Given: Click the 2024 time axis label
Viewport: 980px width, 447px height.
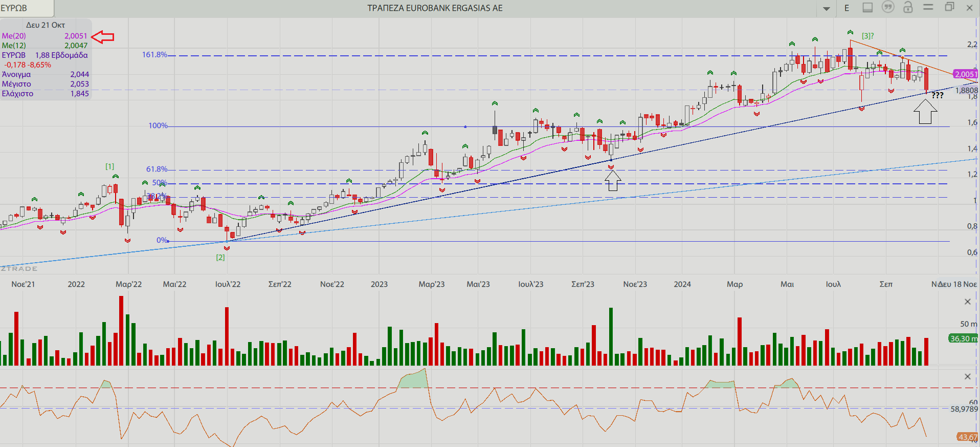Looking at the screenshot, I should click(x=682, y=284).
